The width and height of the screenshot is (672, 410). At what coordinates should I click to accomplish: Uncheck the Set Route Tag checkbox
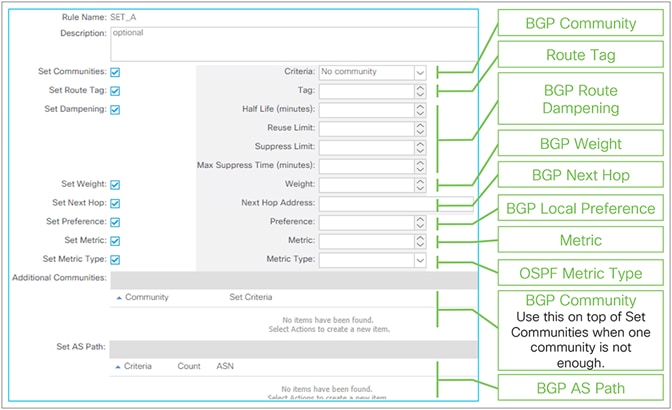tap(115, 91)
